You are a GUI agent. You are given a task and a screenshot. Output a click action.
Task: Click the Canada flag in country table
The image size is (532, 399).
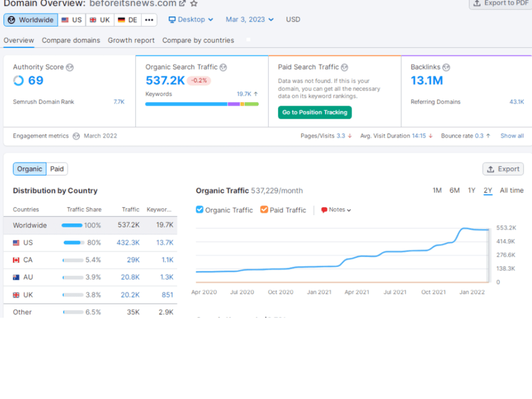[x=16, y=260]
